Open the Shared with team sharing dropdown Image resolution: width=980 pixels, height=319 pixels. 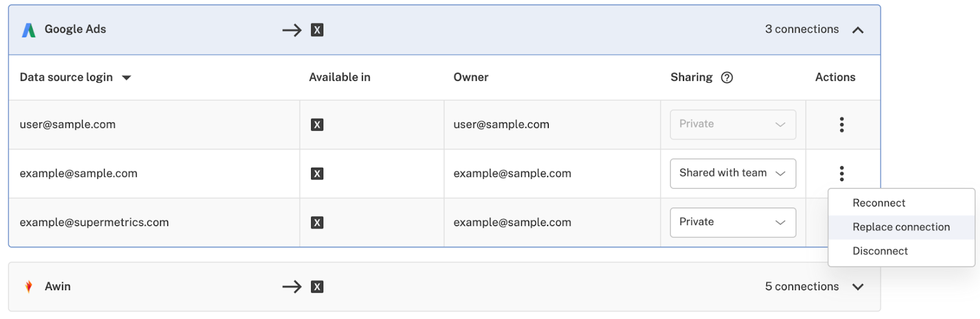click(733, 173)
